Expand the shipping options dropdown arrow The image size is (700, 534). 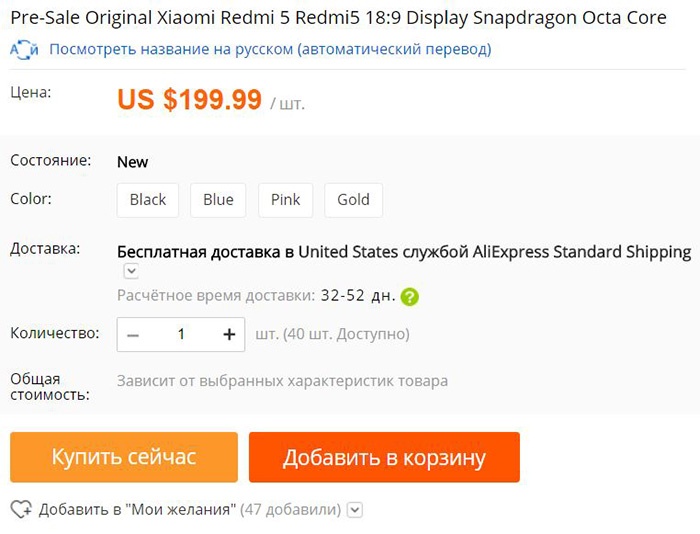coord(130,271)
